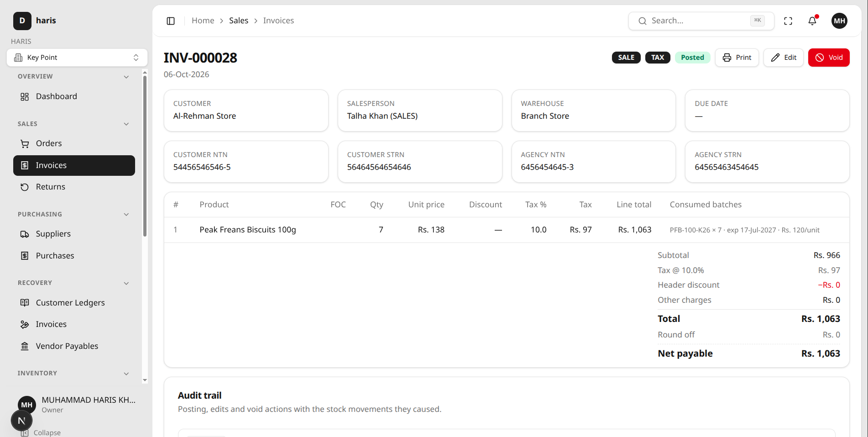Click the sidebar scrollbar down arrow
Viewport: 868px width, 437px height.
coord(145,380)
